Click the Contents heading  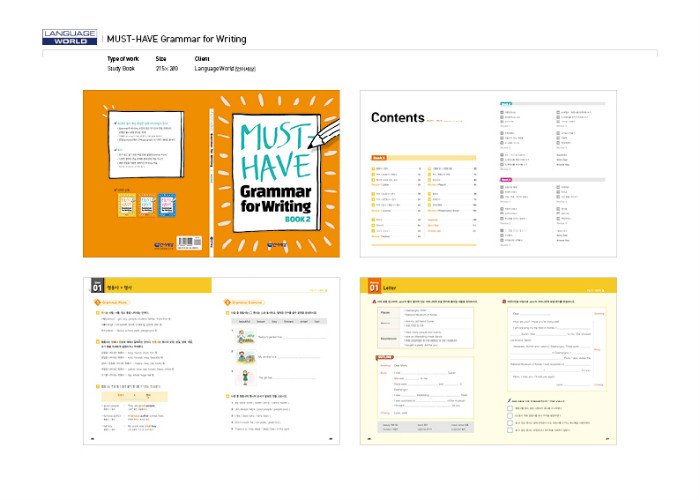pos(398,118)
